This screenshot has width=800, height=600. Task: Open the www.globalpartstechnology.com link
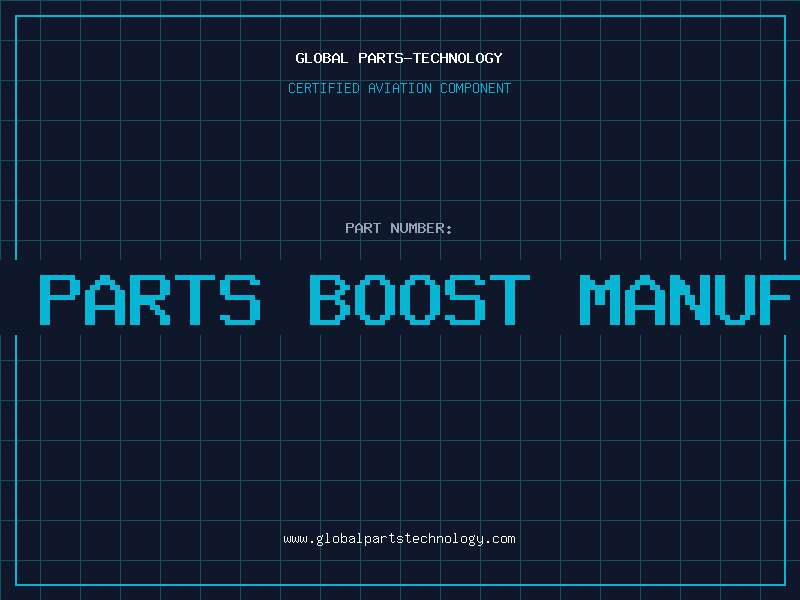pyautogui.click(x=399, y=539)
